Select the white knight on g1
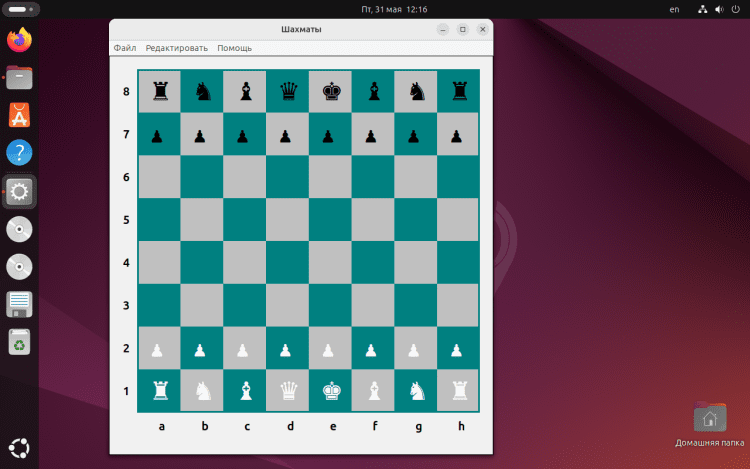Image resolution: width=750 pixels, height=469 pixels. [x=417, y=391]
